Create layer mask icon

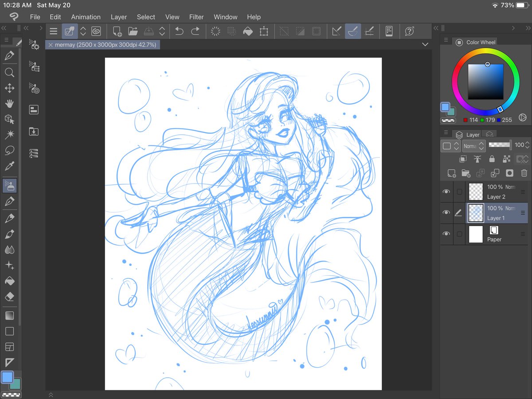point(510,173)
